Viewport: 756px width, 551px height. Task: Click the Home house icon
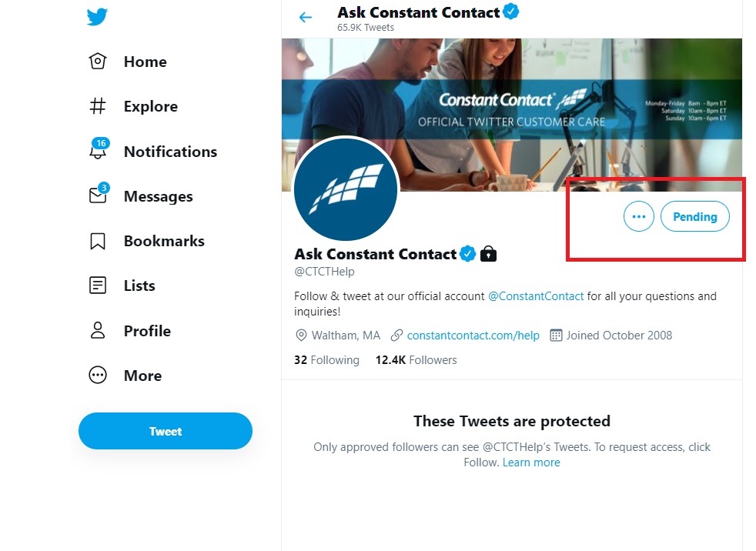coord(98,62)
